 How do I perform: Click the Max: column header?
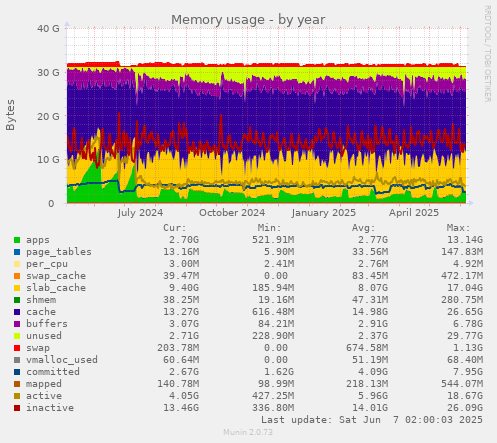(x=458, y=228)
